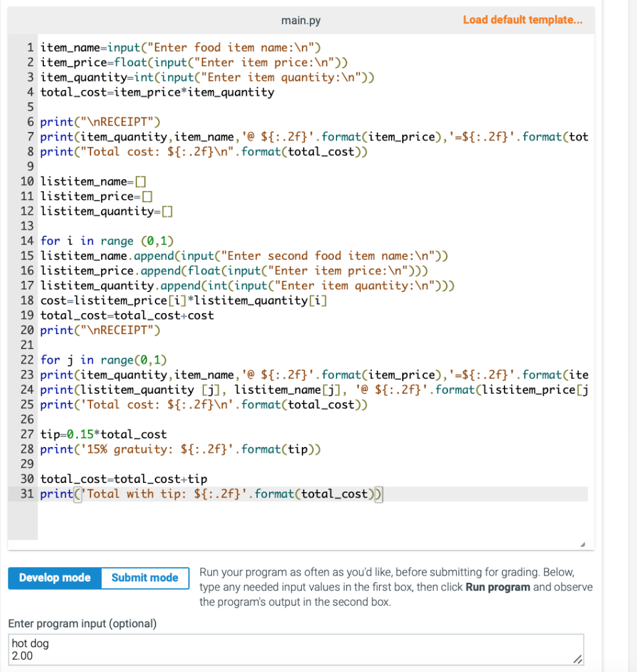Click line 6 print RECEIPT statement

[100, 122]
